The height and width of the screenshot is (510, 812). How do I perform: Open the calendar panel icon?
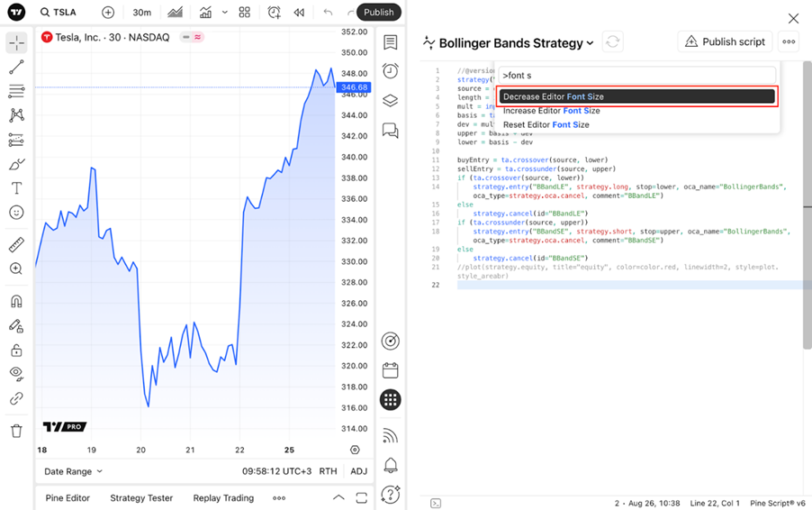click(391, 370)
